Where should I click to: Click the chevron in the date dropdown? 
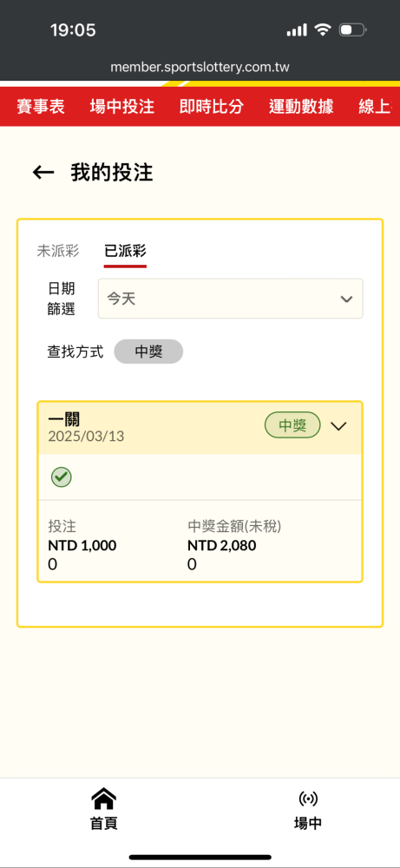[346, 299]
